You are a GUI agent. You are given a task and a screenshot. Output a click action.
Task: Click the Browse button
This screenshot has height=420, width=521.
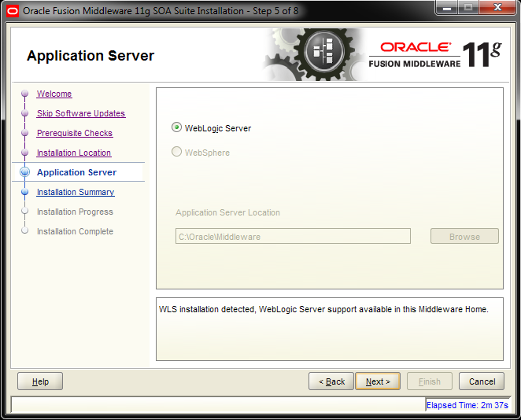(x=464, y=236)
